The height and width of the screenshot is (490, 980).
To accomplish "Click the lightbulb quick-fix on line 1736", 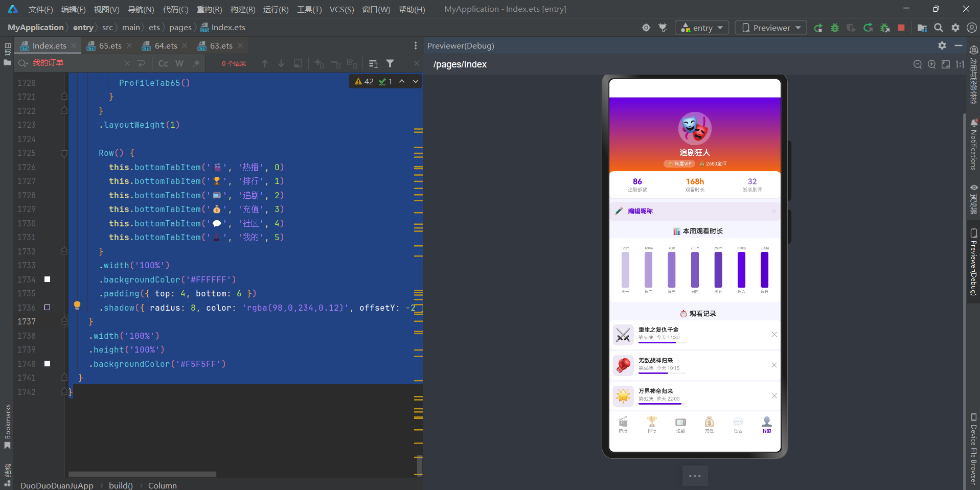I will 77,306.
